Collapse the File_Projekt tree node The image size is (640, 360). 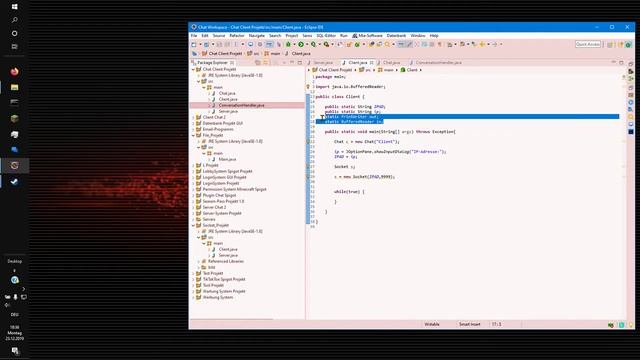click(x=193, y=135)
